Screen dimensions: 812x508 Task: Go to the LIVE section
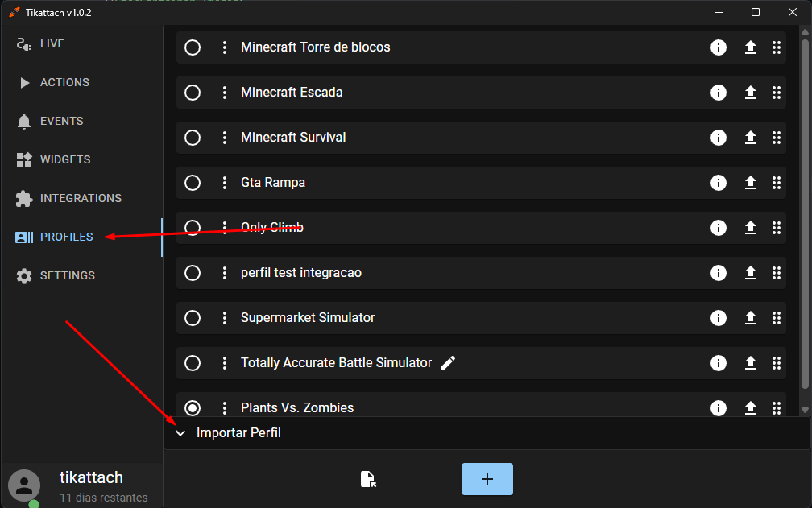(81, 44)
